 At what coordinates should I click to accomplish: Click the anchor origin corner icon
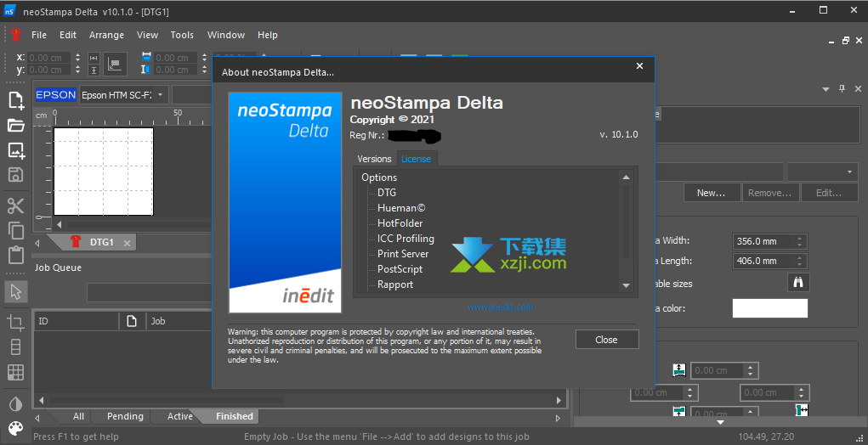(115, 65)
